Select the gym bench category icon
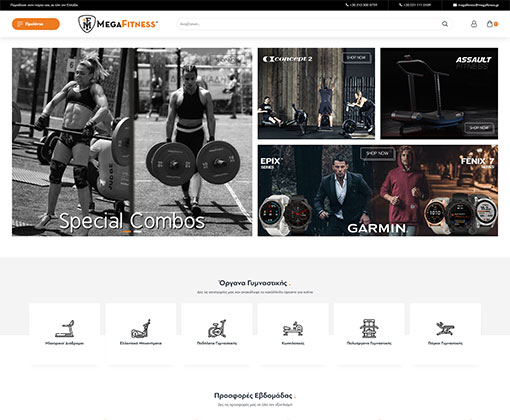 click(445, 328)
